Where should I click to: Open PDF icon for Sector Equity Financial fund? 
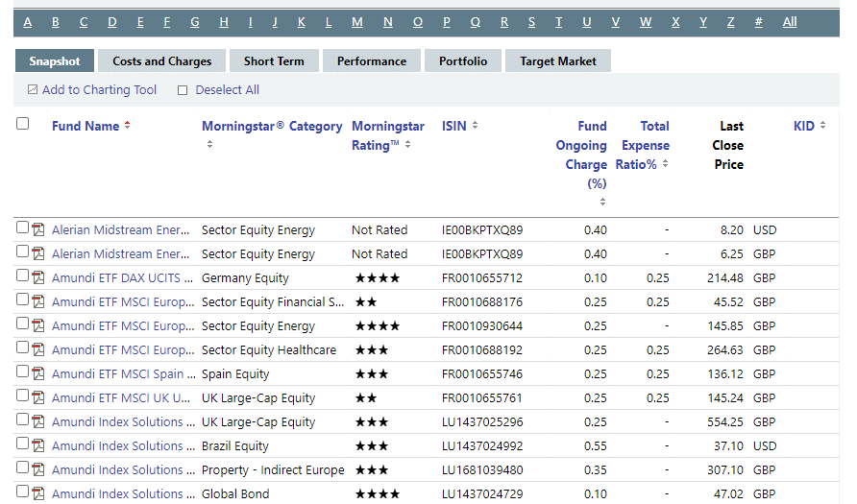(x=38, y=301)
